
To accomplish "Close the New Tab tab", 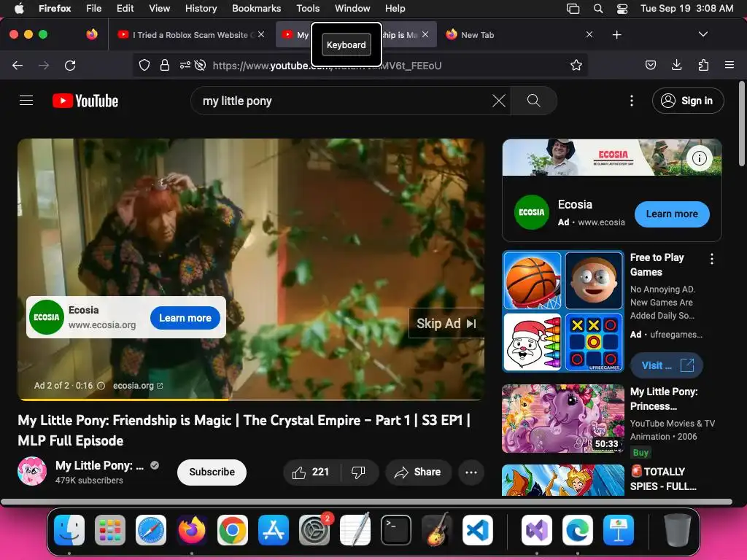I will click(x=589, y=34).
